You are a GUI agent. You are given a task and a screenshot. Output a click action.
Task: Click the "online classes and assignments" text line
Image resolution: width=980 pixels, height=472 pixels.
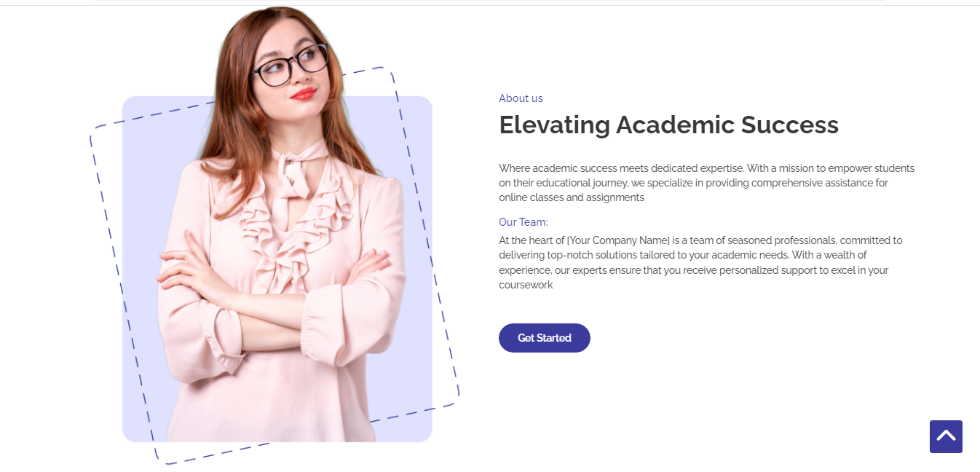[572, 197]
